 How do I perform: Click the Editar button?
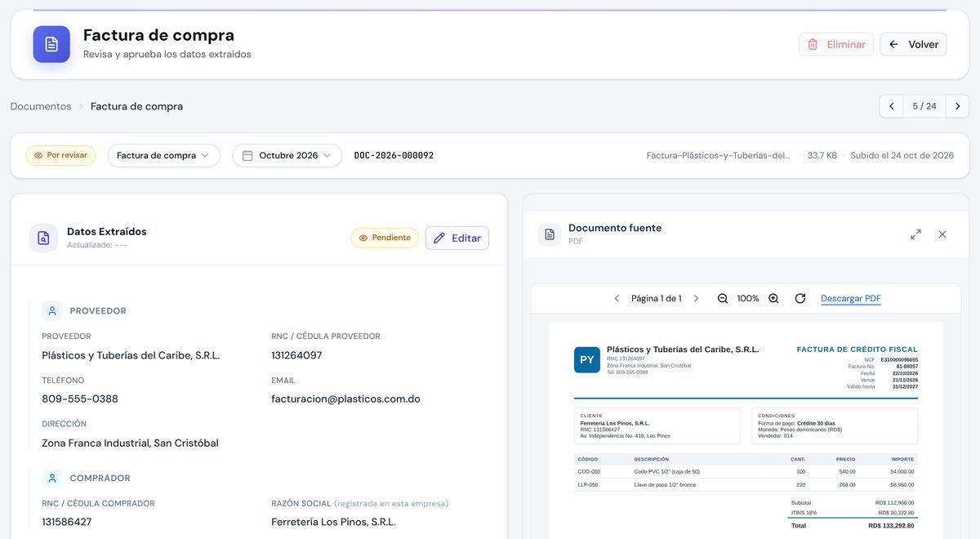[457, 238]
